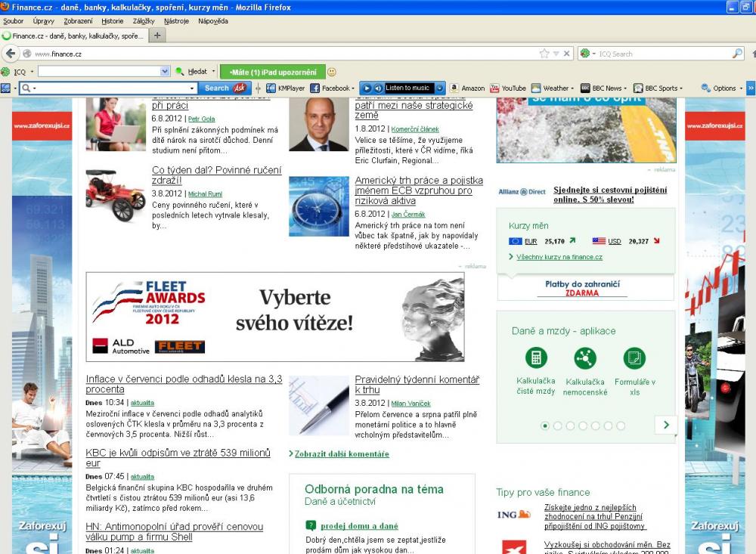This screenshot has height=554, width=756.
Task: Select the first carousel page dot
Action: tap(545, 426)
